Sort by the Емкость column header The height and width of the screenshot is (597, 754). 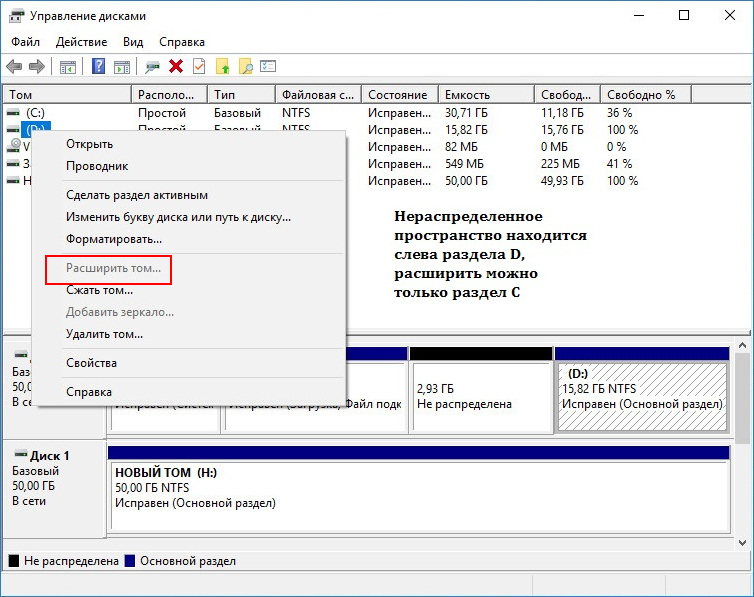pyautogui.click(x=486, y=95)
